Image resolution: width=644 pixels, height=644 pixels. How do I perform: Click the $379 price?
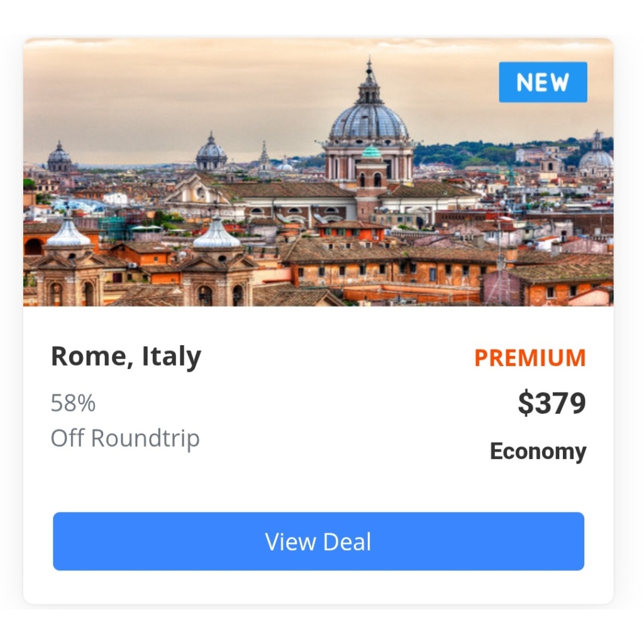click(x=552, y=403)
